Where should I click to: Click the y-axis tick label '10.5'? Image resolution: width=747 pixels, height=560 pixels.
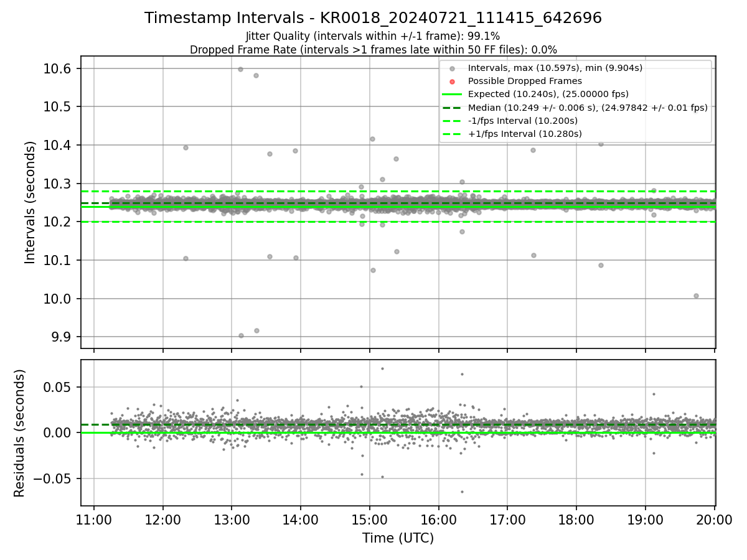57,107
